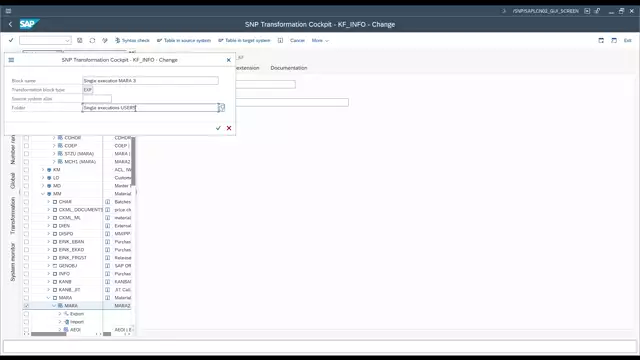640x360 pixels.
Task: Click info icon in DIEN row
Action: coord(108,226)
